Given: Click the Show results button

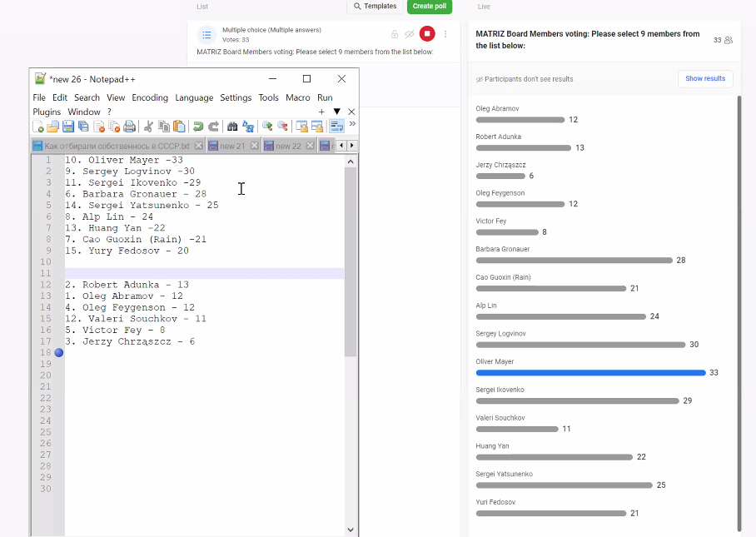Looking at the screenshot, I should [x=704, y=78].
